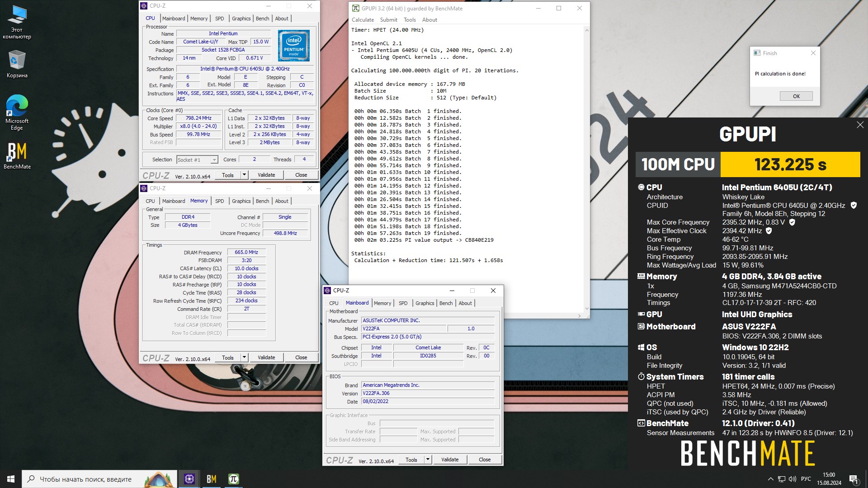Click the '181 timer calls' entry

748,376
